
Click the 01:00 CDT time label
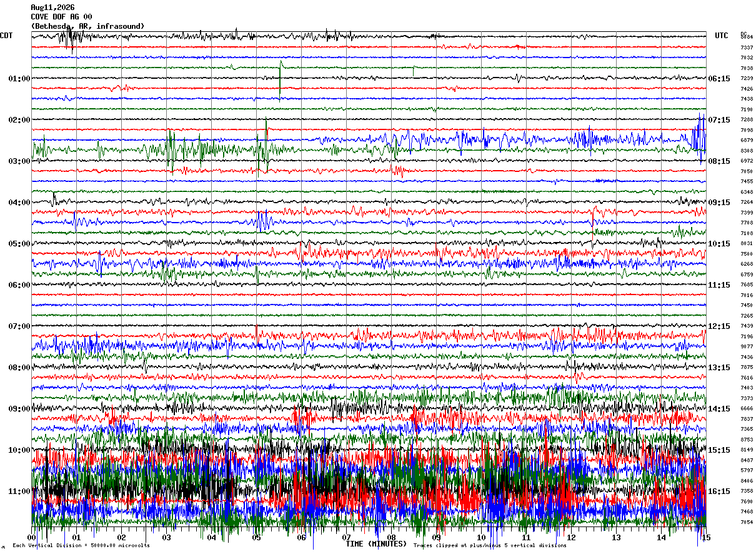coord(19,79)
